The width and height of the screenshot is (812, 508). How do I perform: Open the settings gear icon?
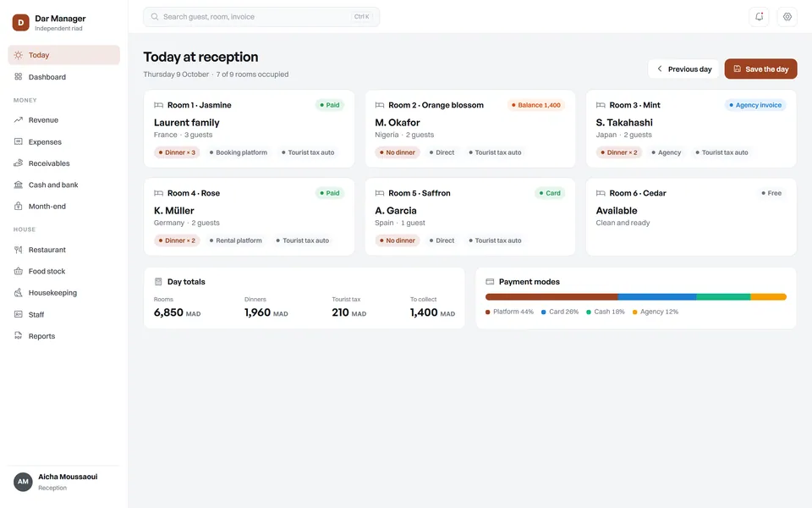pos(787,17)
